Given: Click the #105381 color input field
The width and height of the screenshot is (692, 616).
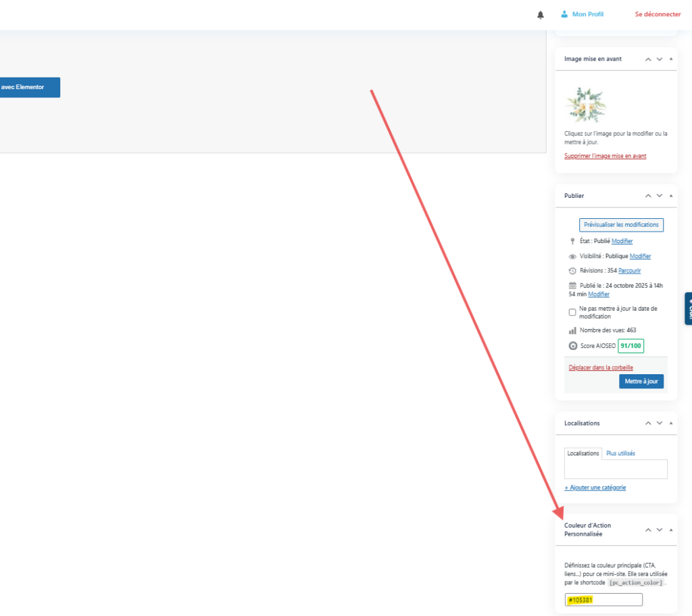Looking at the screenshot, I should click(x=603, y=600).
